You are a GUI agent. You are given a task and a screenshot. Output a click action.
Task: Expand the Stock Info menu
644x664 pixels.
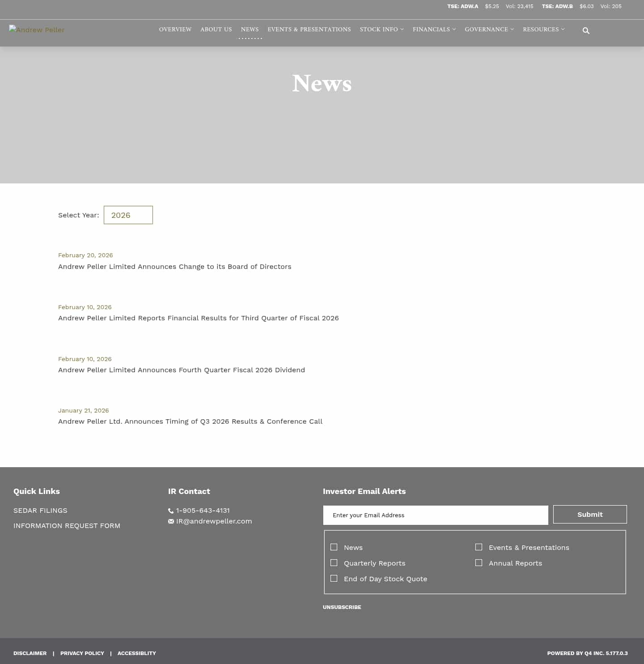381,30
